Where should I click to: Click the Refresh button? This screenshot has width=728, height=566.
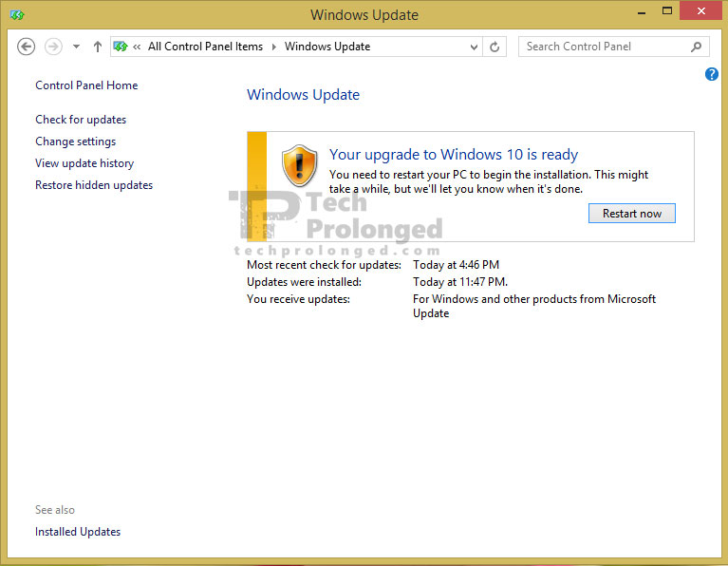[495, 47]
